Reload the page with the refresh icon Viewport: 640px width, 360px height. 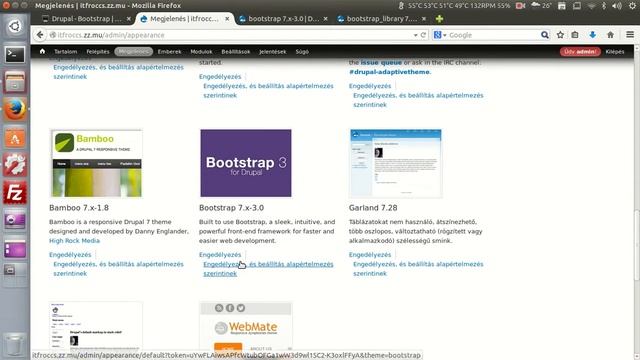click(423, 35)
